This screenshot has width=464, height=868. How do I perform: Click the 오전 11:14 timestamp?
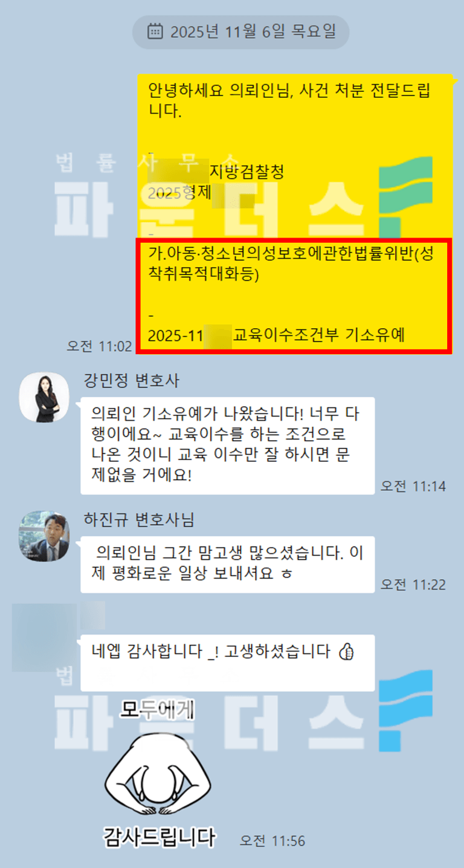point(413,485)
